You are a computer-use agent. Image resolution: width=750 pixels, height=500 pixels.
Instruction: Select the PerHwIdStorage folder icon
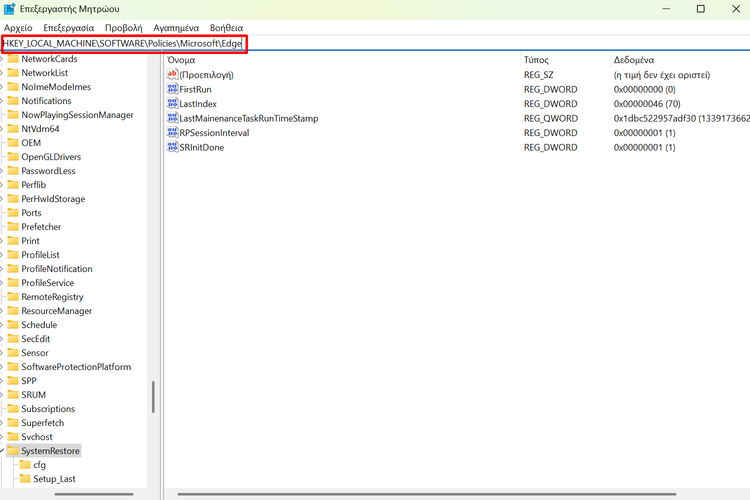pos(13,199)
